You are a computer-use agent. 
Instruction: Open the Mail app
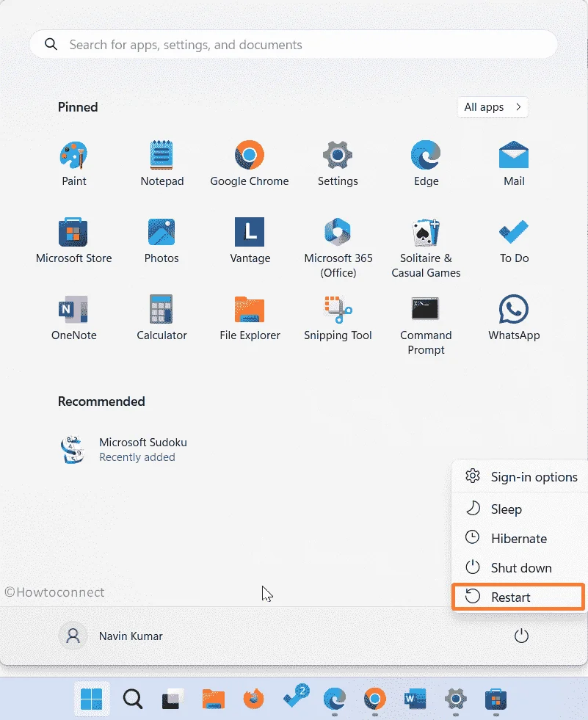click(x=514, y=164)
